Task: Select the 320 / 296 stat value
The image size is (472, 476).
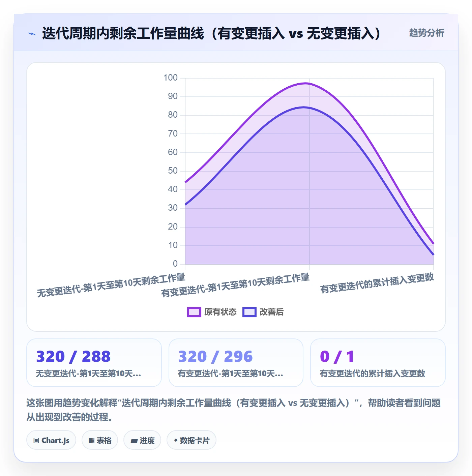Action: pyautogui.click(x=215, y=357)
